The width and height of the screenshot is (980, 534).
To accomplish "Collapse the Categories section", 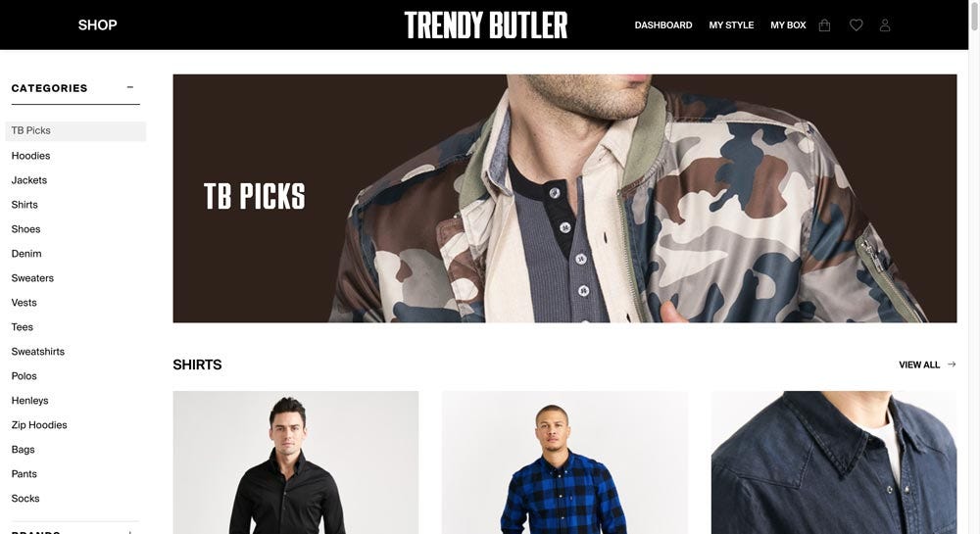I will 130,87.
